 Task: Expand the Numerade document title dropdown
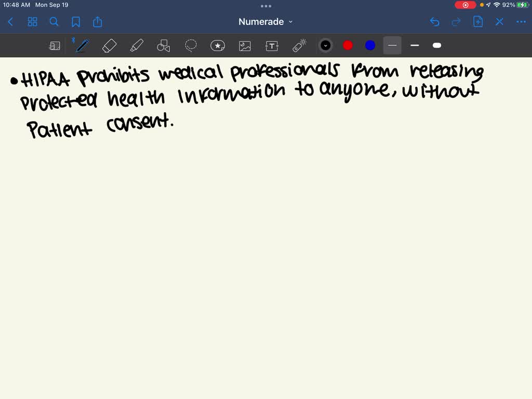coord(265,22)
